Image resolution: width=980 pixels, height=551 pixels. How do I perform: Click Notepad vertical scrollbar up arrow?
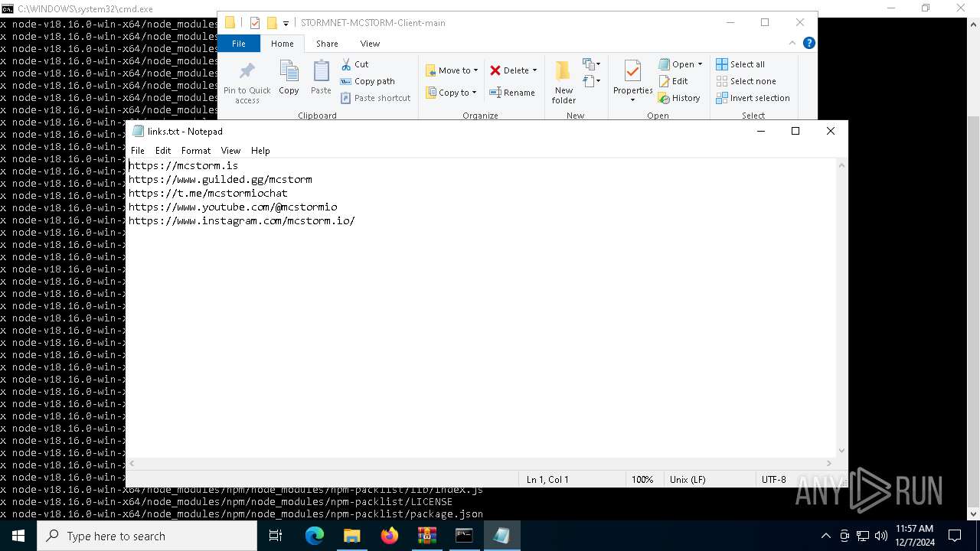click(841, 165)
